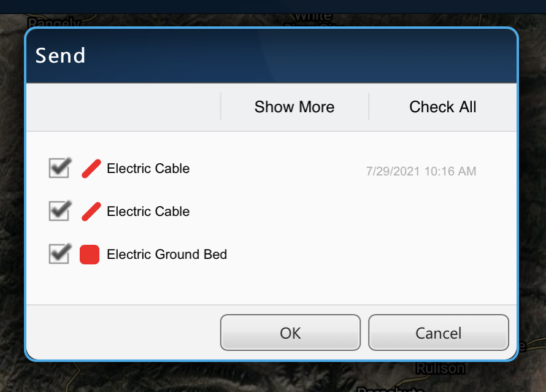Click the red line icon of the first Electric Cable
Viewport: 546px width, 392px height.
click(91, 169)
